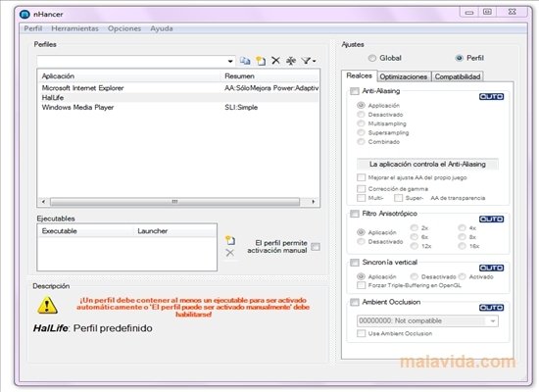Switch to the Optimizaciones tab
This screenshot has height=392, width=539.
click(x=404, y=76)
